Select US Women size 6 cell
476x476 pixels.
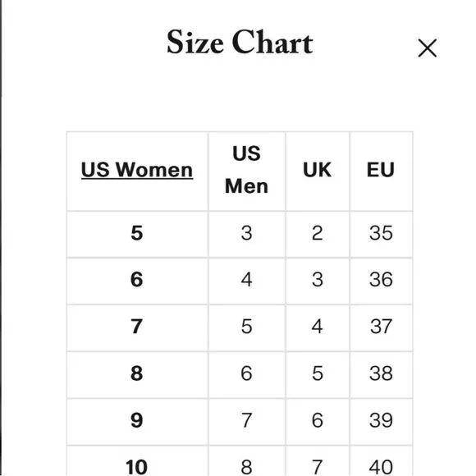pyautogui.click(x=137, y=280)
